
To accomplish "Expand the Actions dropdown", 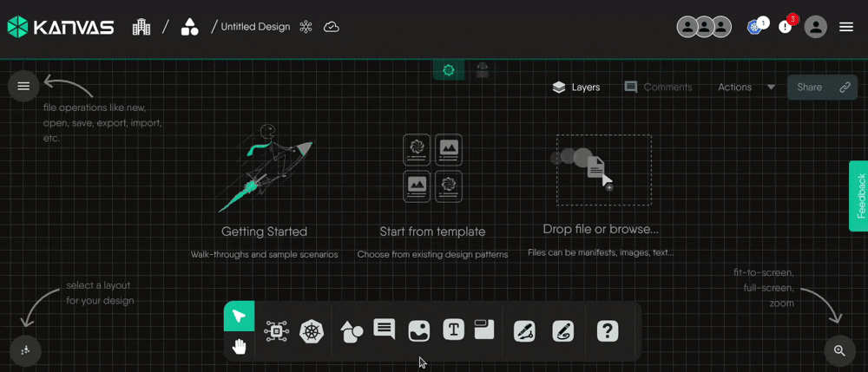I will [746, 88].
